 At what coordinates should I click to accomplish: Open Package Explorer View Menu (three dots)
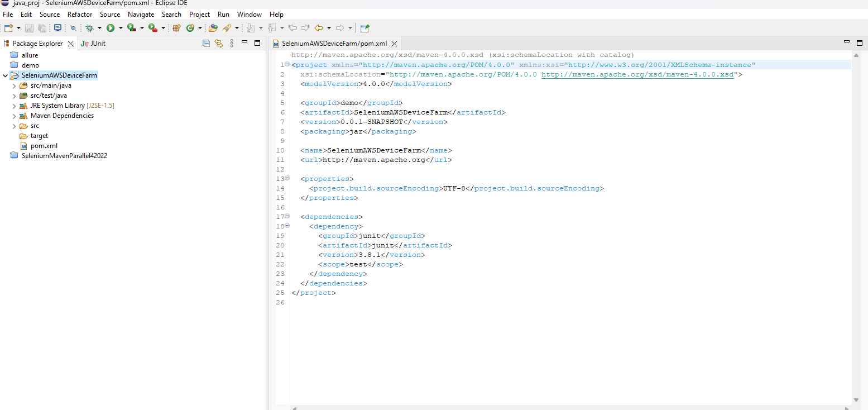coord(231,43)
